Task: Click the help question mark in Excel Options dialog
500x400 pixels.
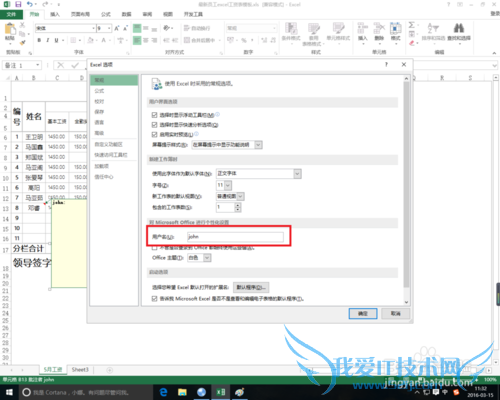Action: tap(386, 65)
